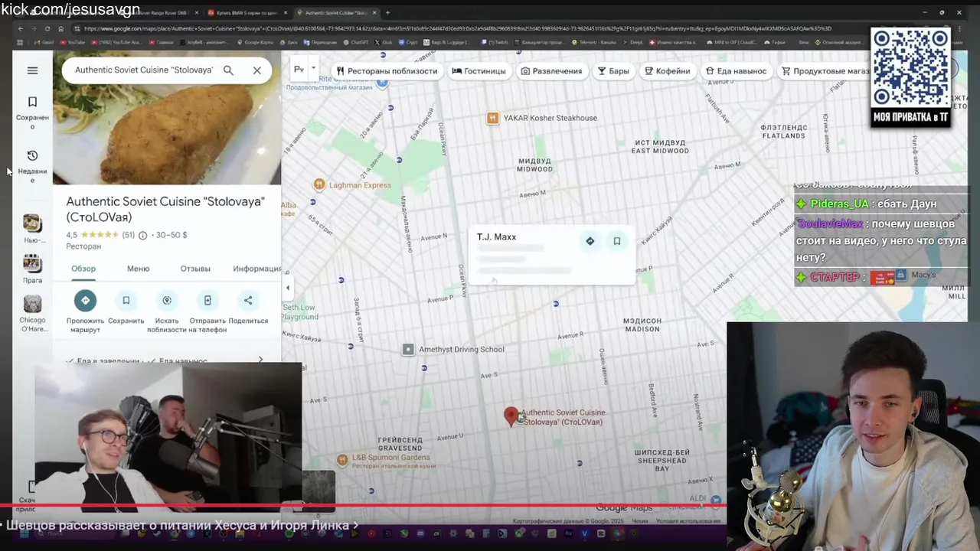Click the Search nearby (Искать поблизости) icon
Viewport: 980px width, 551px height.
pos(167,300)
